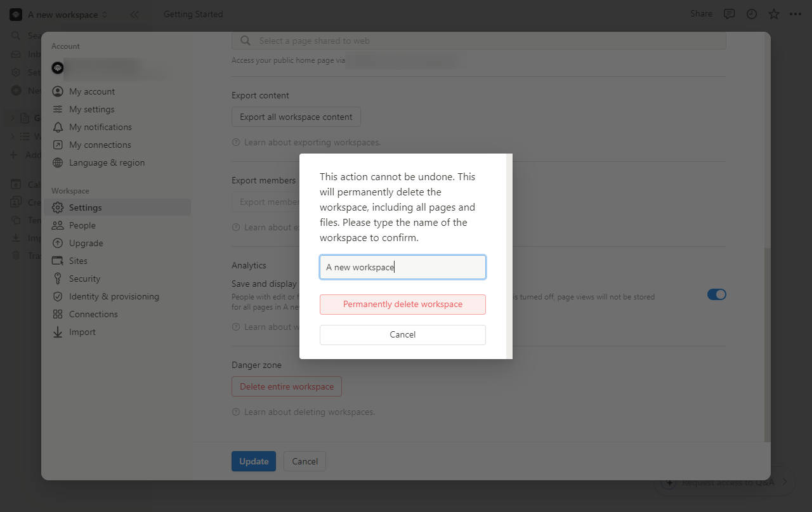Click the settings panel vertical scrollbar
812x512 pixels.
click(x=768, y=345)
